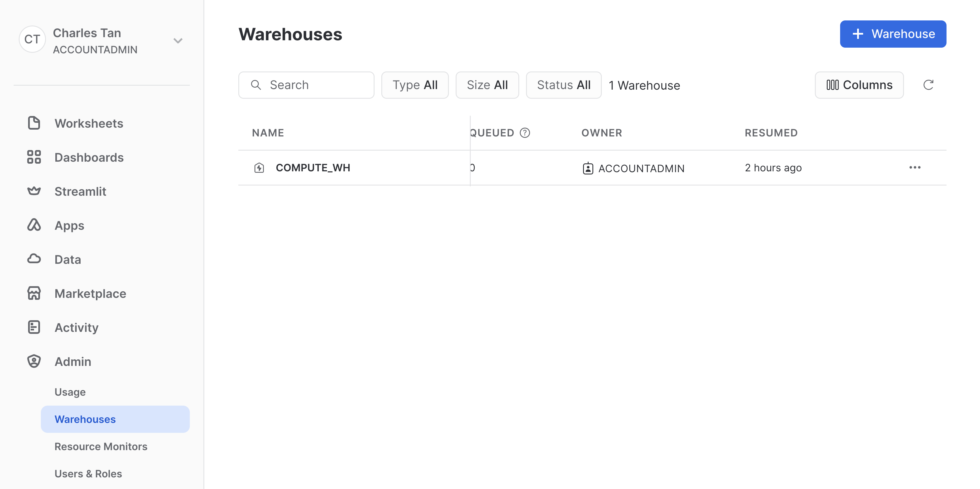The image size is (980, 489).
Task: Click the refresh icon beside Columns
Action: [928, 85]
